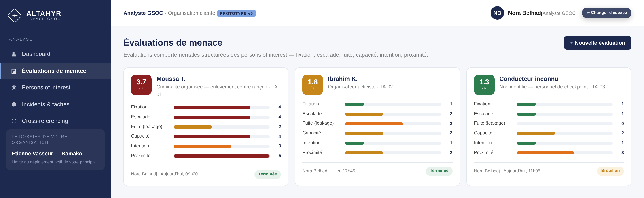Screen dimensions: 644x198
Task: Click Moussa T. Intention progress bar
Action: 222,146
